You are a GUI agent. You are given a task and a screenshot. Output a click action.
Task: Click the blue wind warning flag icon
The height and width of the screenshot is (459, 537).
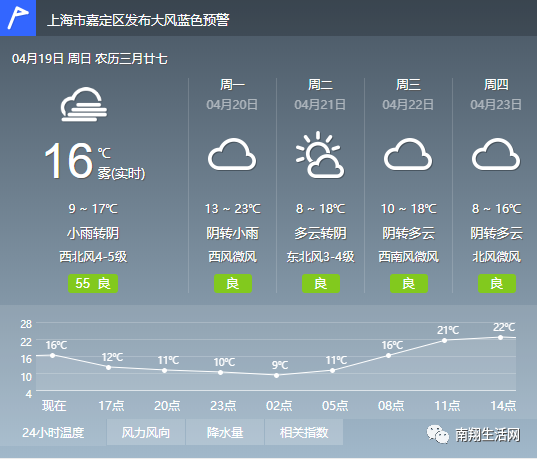18,18
